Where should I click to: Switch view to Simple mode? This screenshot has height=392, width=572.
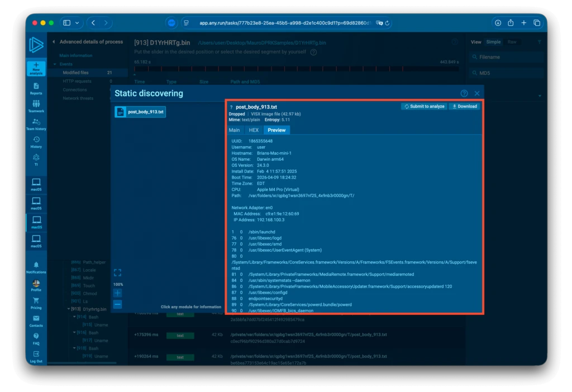[493, 42]
